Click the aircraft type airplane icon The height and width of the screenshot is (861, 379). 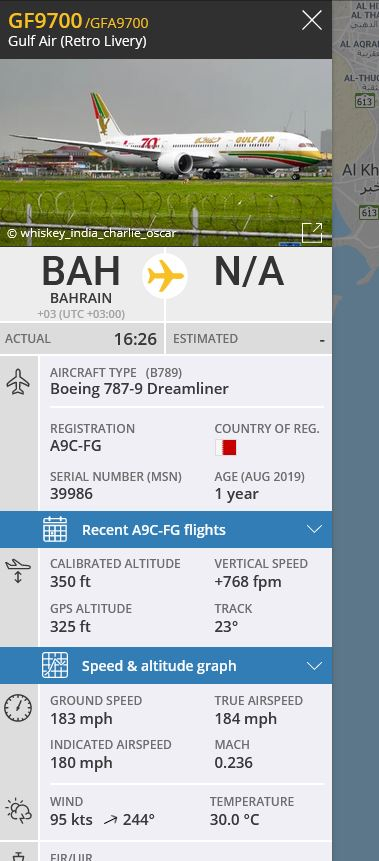pyautogui.click(x=18, y=381)
